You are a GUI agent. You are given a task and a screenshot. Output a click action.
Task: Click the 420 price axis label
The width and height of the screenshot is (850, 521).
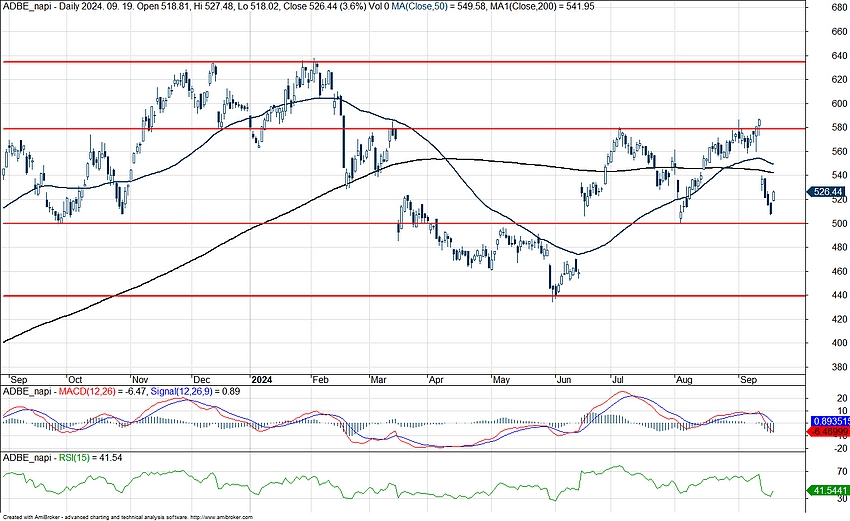coord(839,319)
